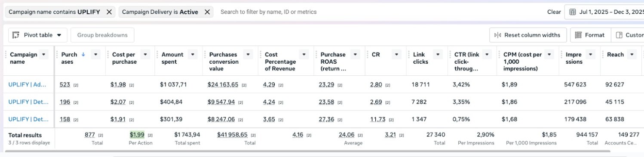Click the 217 096 impressions cell
Screen dimensions: 644x157
575,102
